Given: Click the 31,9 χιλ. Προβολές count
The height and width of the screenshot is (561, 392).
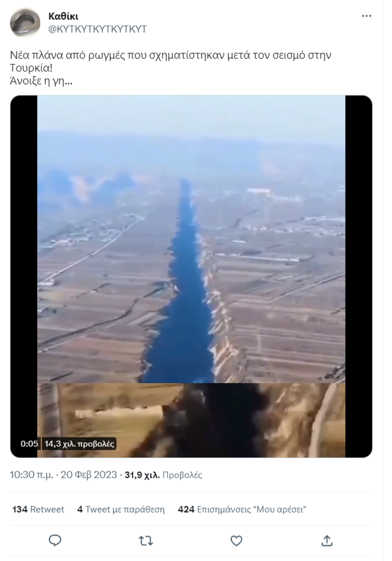Looking at the screenshot, I should [x=163, y=475].
